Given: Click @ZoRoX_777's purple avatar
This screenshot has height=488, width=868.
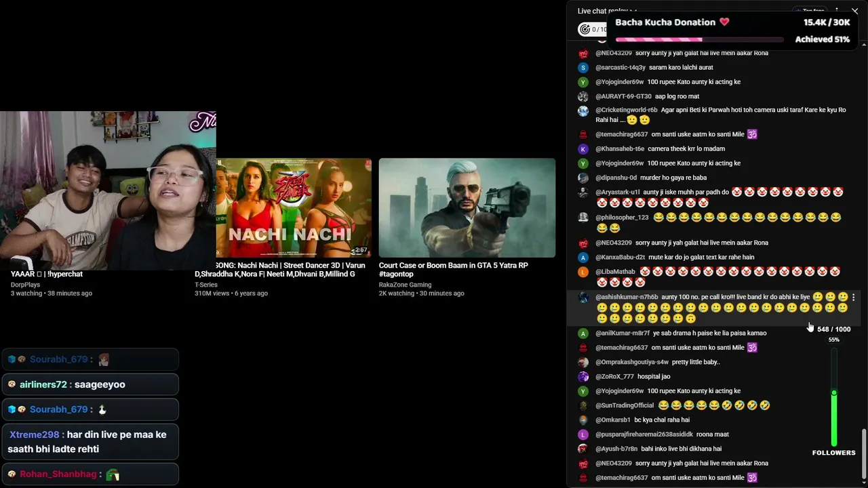Looking at the screenshot, I should (583, 377).
